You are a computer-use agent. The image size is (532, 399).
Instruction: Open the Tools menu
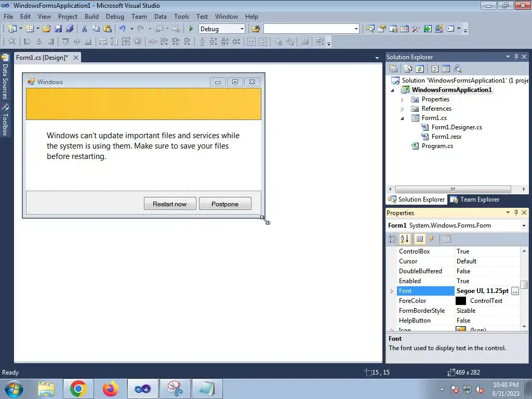click(181, 16)
